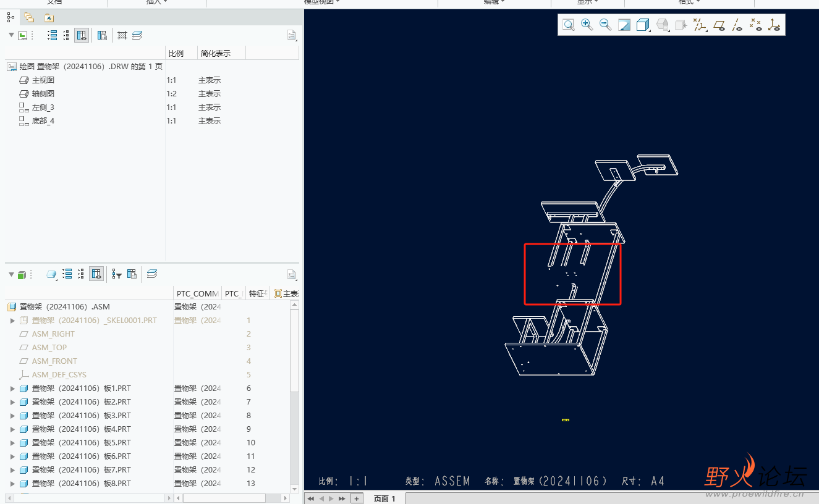Image resolution: width=819 pixels, height=504 pixels.
Task: Open model tree filter icon
Action: click(x=117, y=274)
